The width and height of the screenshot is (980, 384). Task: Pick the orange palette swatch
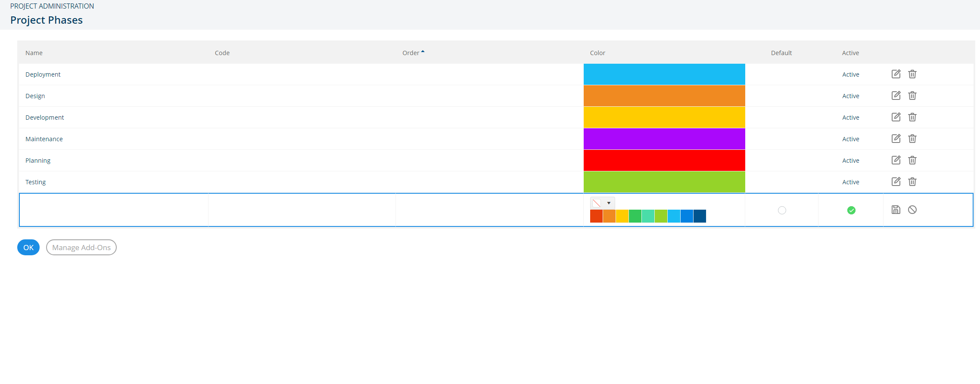(610, 216)
